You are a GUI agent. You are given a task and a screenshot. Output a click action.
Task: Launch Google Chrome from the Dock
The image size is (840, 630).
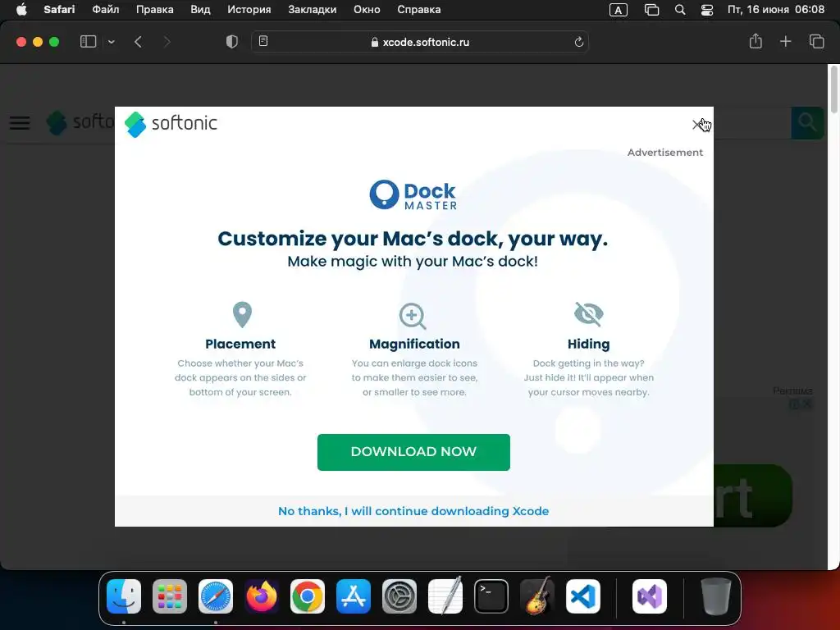pos(308,596)
